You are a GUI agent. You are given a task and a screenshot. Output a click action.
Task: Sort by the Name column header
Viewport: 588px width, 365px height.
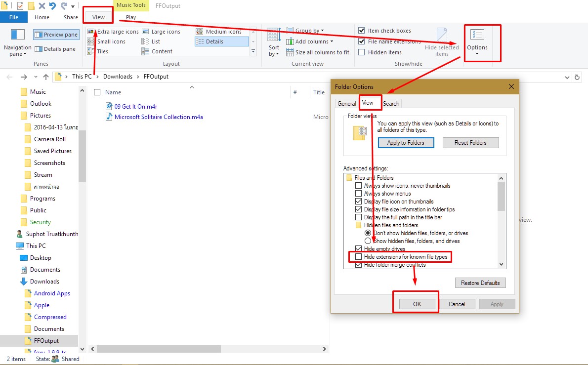(x=113, y=92)
